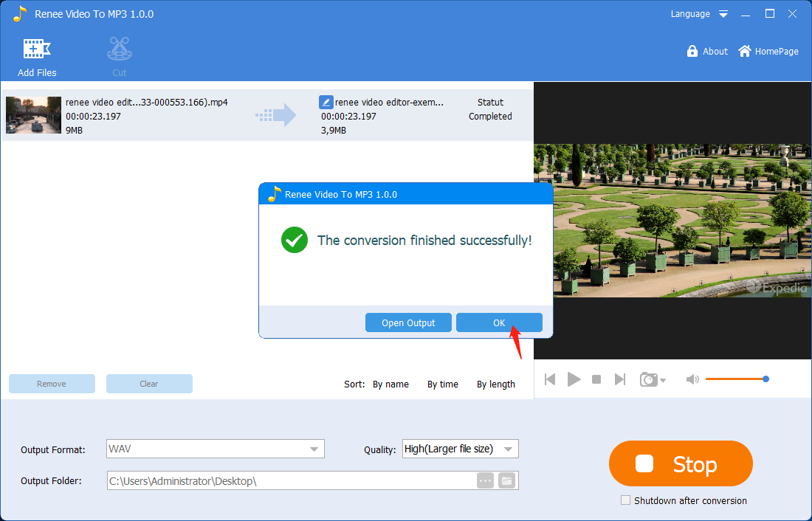
Task: Expand the Output Format WAV dropdown
Action: (x=314, y=449)
